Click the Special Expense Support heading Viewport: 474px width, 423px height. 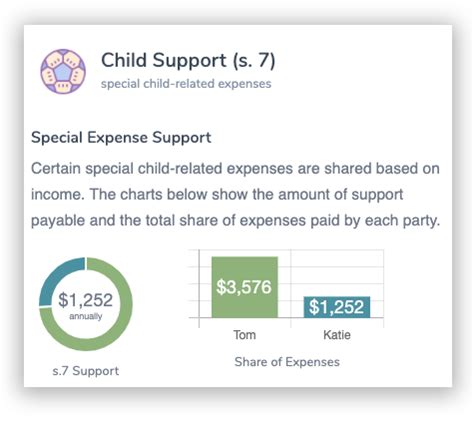point(121,138)
